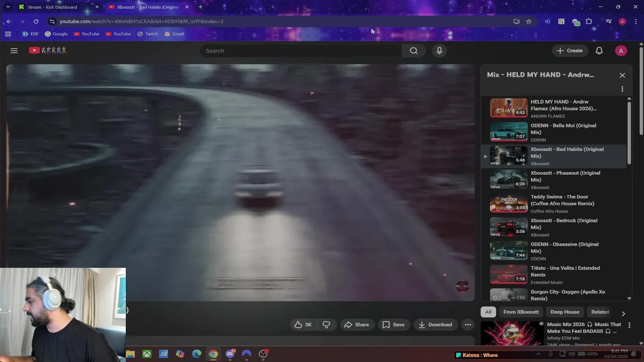Click the search magnifier button
The image size is (644, 362).
414,51
